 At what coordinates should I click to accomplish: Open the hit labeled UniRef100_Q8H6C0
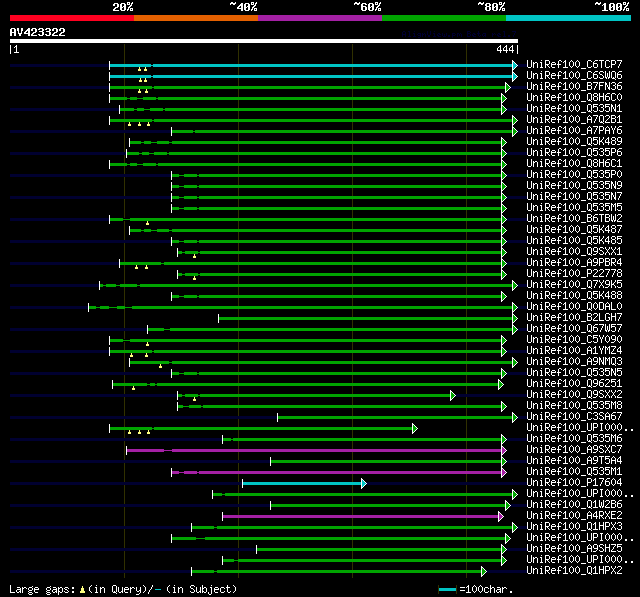(574, 98)
